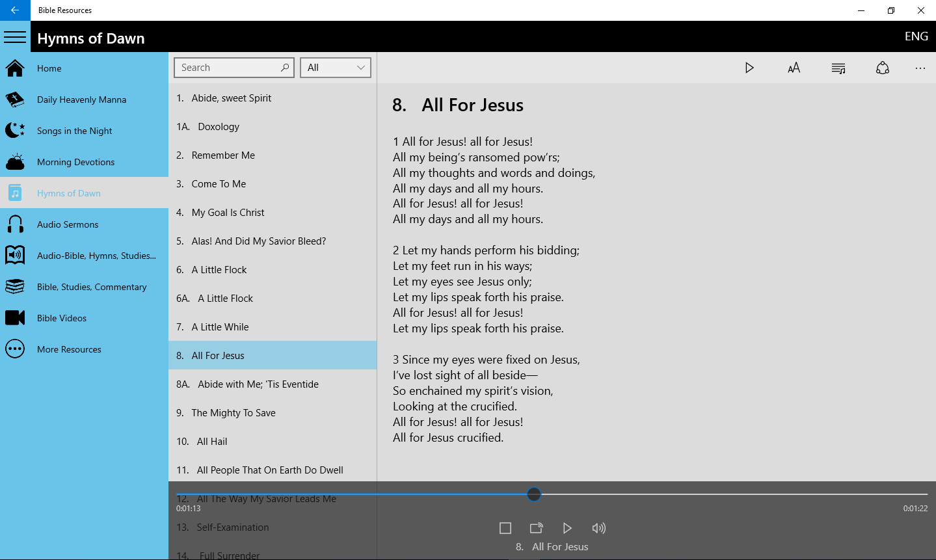The width and height of the screenshot is (936, 560).
Task: Open the Audio Sermons section
Action: tap(68, 224)
